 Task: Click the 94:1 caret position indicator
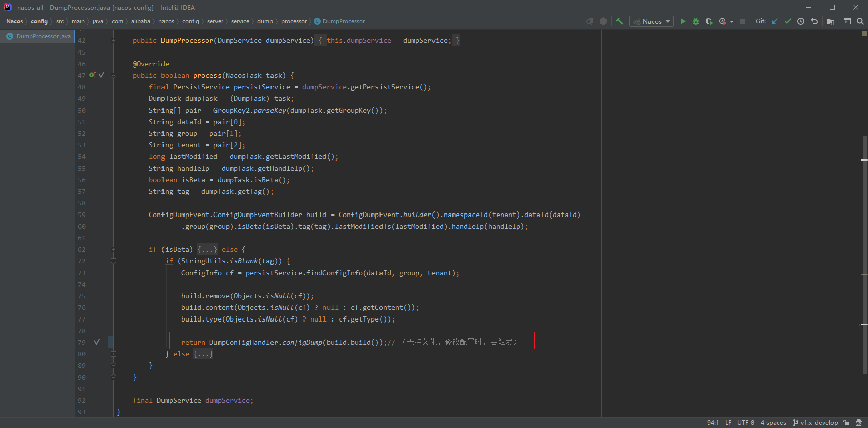pyautogui.click(x=713, y=423)
